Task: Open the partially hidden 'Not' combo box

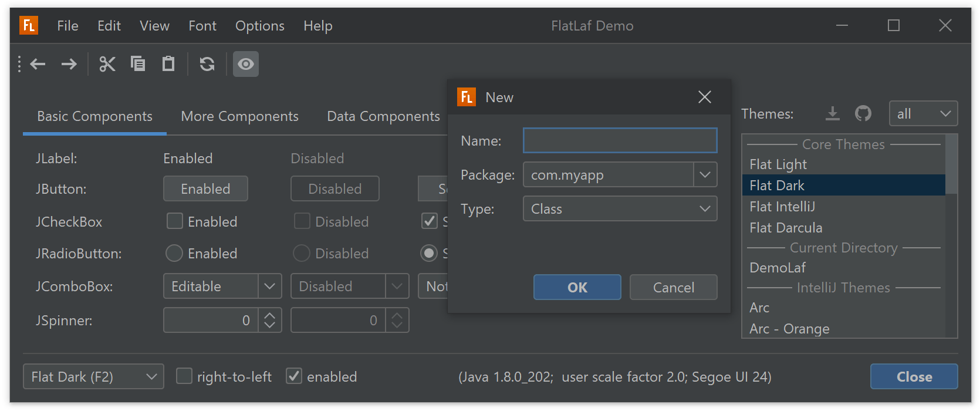Action: pyautogui.click(x=433, y=286)
